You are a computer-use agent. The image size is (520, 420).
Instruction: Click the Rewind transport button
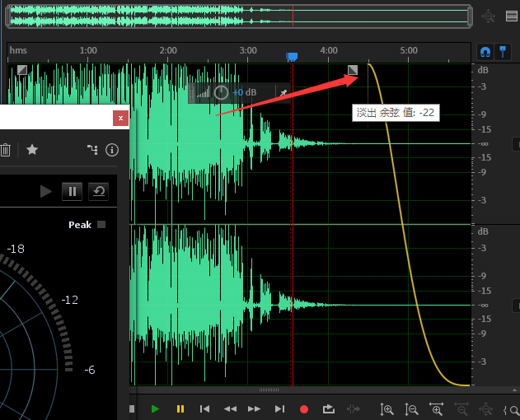pos(230,409)
